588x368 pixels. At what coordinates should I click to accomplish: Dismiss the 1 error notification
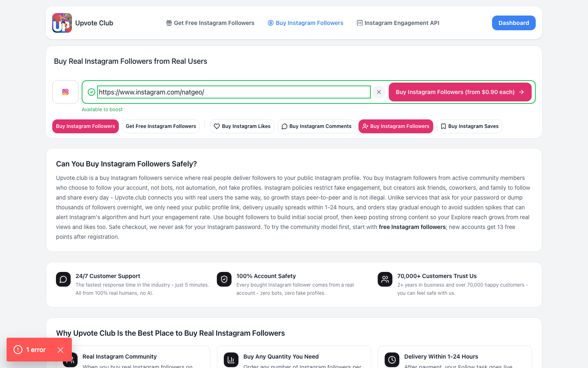pyautogui.click(x=60, y=350)
